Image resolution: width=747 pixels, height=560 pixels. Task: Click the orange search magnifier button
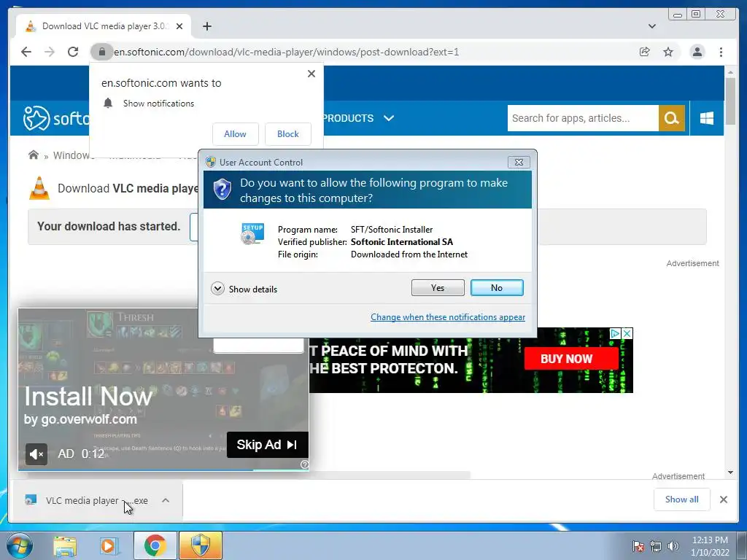pyautogui.click(x=672, y=118)
